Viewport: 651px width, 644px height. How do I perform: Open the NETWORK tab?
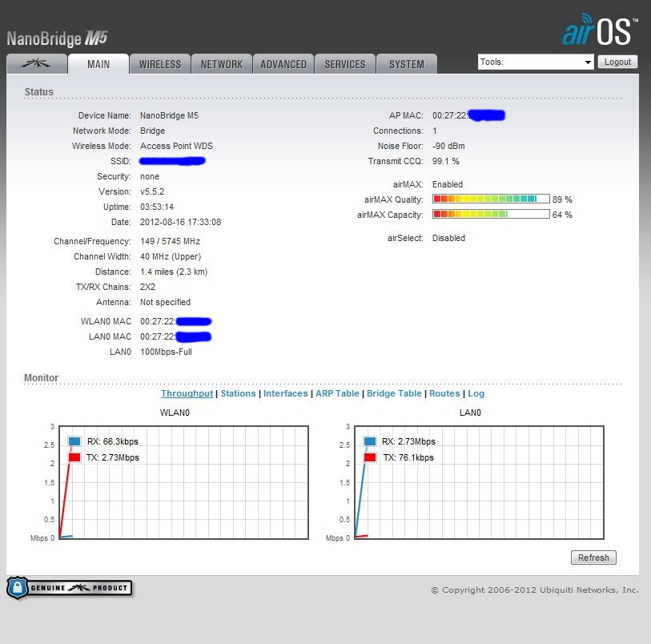coord(221,64)
